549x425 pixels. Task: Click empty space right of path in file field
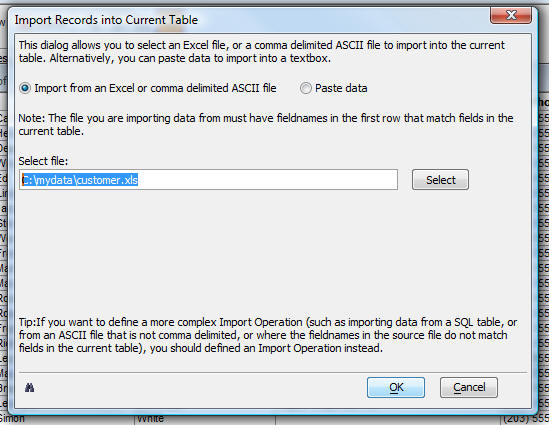[268, 180]
